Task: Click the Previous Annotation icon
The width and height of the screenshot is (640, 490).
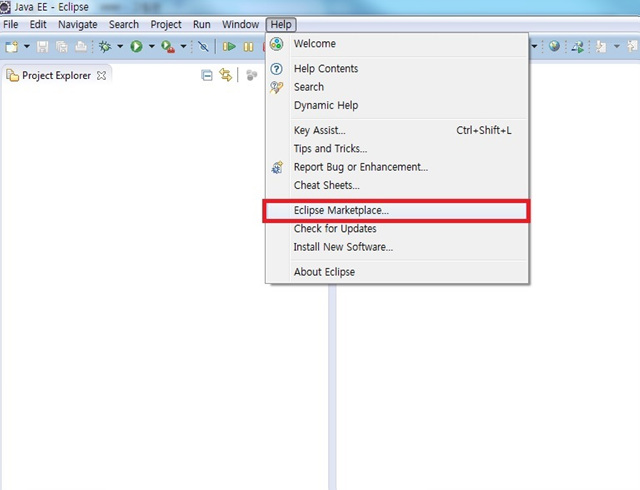Action: [x=633, y=46]
